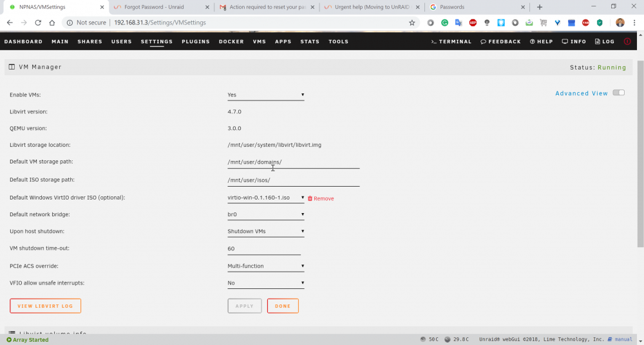Click the Not secure site info icon

click(x=70, y=23)
